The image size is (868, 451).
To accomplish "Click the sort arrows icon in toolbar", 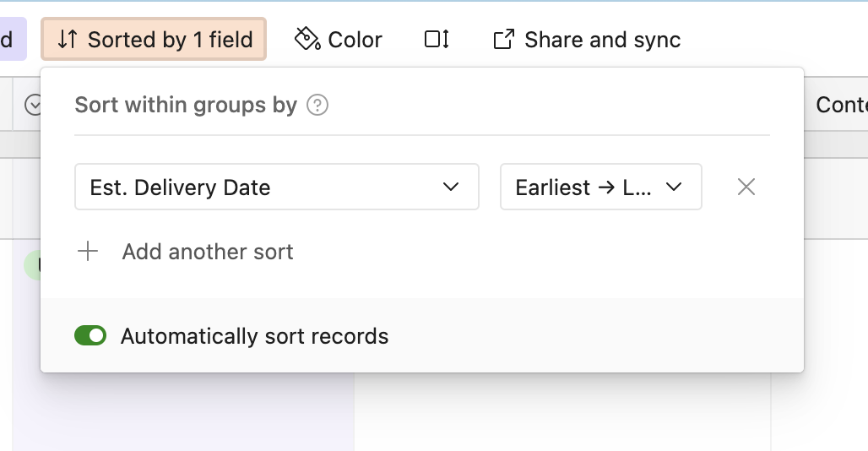I will [68, 40].
